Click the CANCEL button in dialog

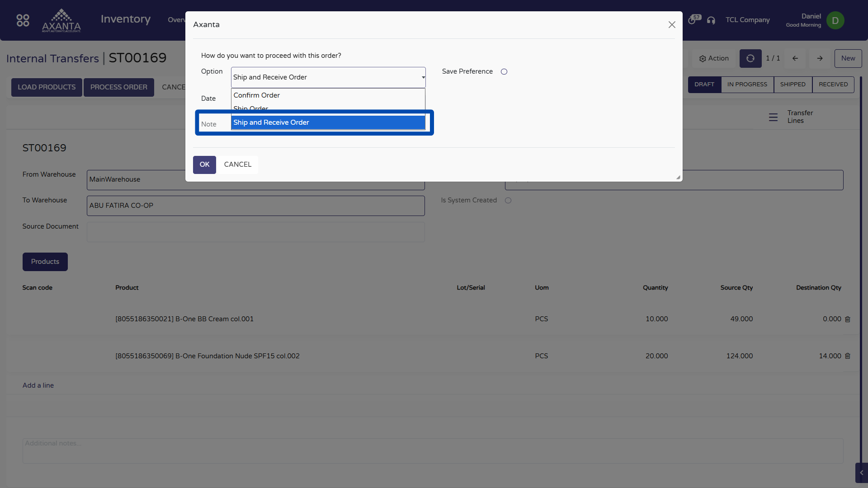[x=237, y=164]
